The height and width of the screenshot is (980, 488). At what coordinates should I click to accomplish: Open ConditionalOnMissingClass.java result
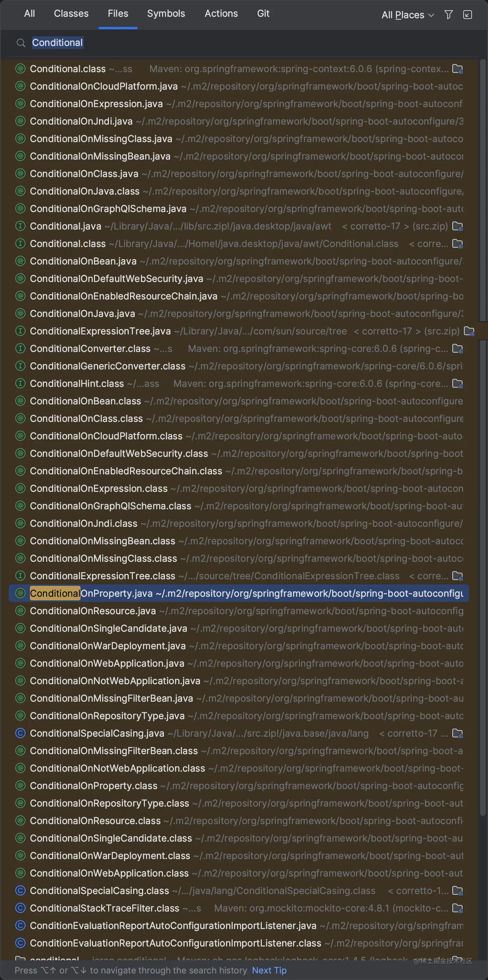[239, 139]
